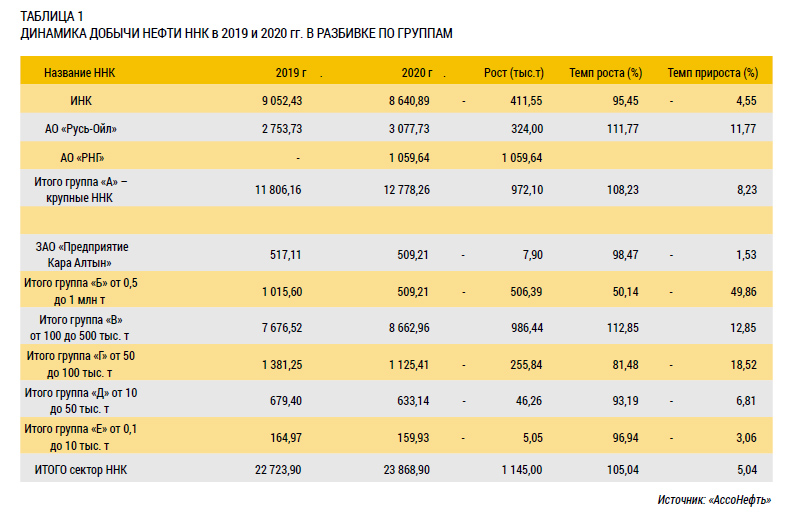Viewport: 794px width, 512px height.
Task: Select the value '2 753,73'
Action: click(x=282, y=129)
